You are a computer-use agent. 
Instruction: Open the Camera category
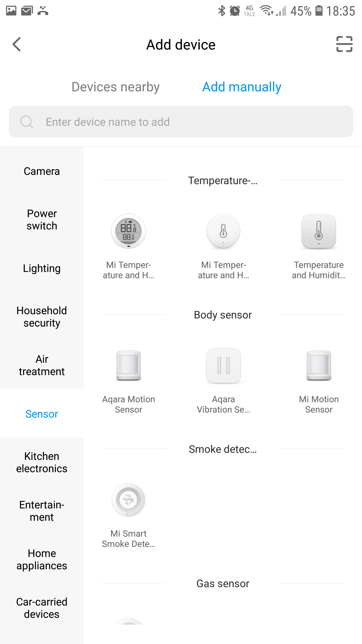click(x=42, y=171)
